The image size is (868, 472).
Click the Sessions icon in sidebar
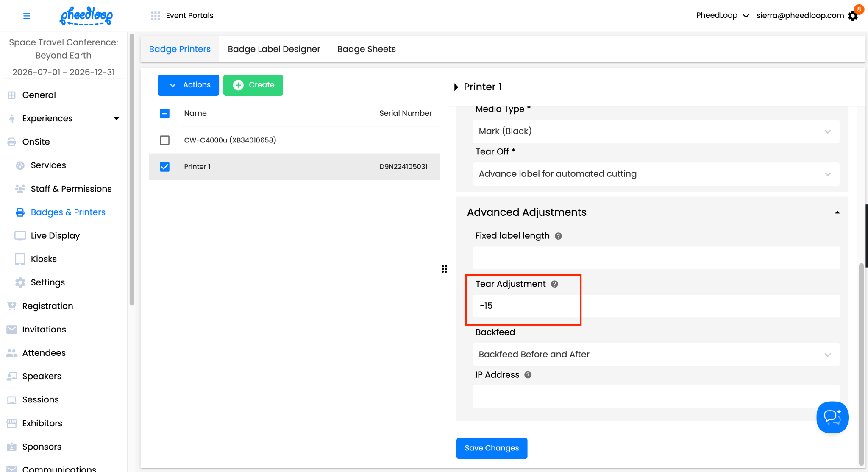pos(12,400)
